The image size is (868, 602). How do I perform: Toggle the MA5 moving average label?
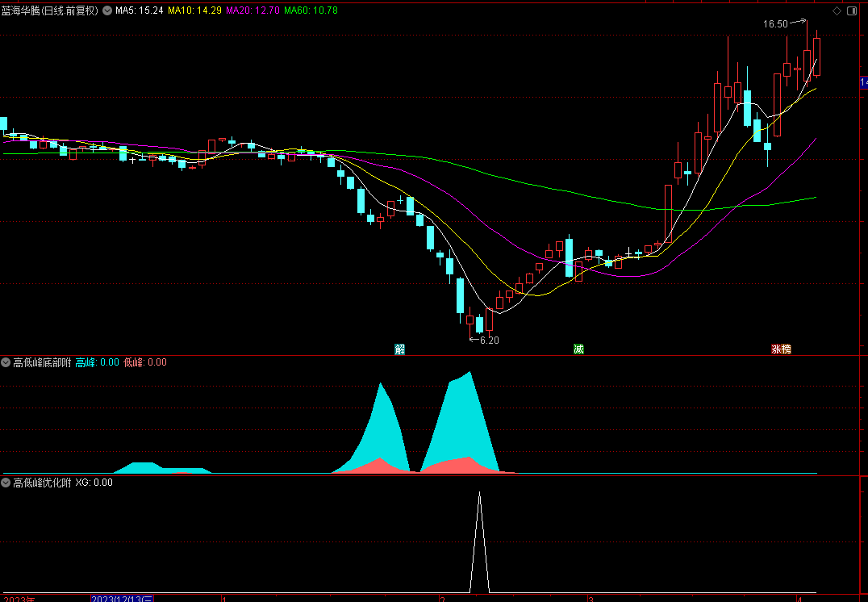click(139, 10)
